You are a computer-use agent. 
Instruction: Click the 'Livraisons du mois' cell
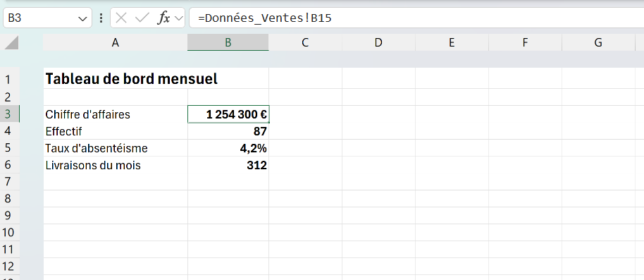point(116,165)
